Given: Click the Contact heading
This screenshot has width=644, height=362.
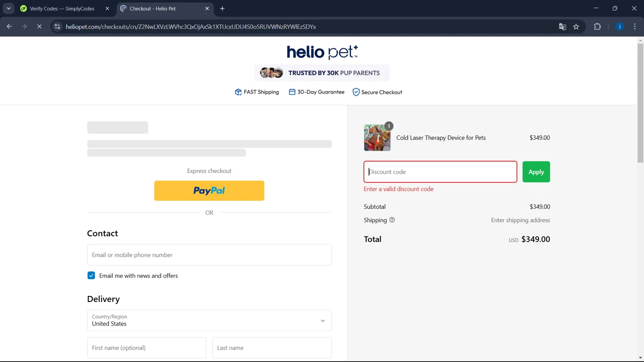Looking at the screenshot, I should tap(102, 233).
